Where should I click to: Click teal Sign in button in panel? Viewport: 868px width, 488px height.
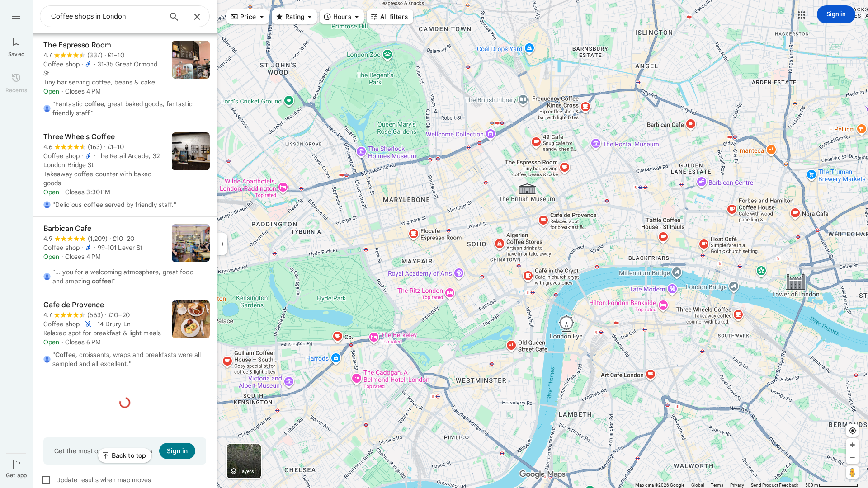click(177, 451)
